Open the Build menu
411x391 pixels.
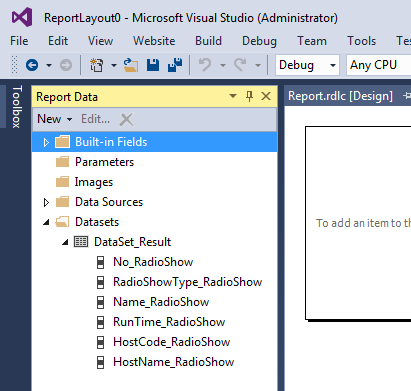click(208, 41)
